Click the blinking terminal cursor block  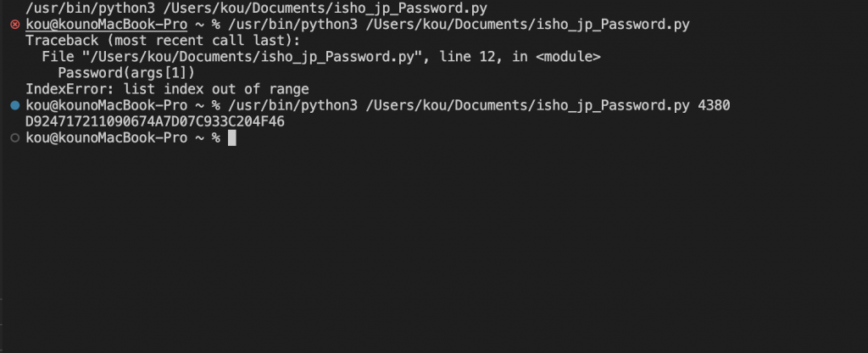click(x=232, y=138)
